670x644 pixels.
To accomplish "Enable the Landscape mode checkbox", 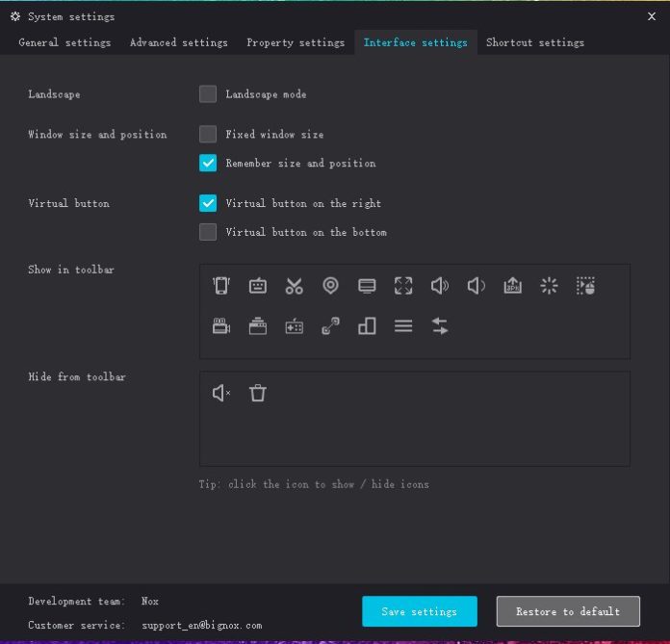I will (x=208, y=94).
